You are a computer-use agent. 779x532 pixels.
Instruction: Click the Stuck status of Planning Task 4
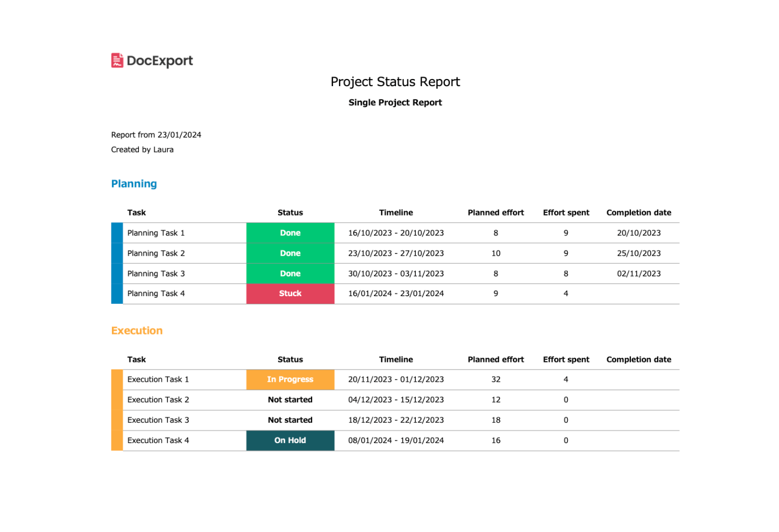[x=290, y=293]
